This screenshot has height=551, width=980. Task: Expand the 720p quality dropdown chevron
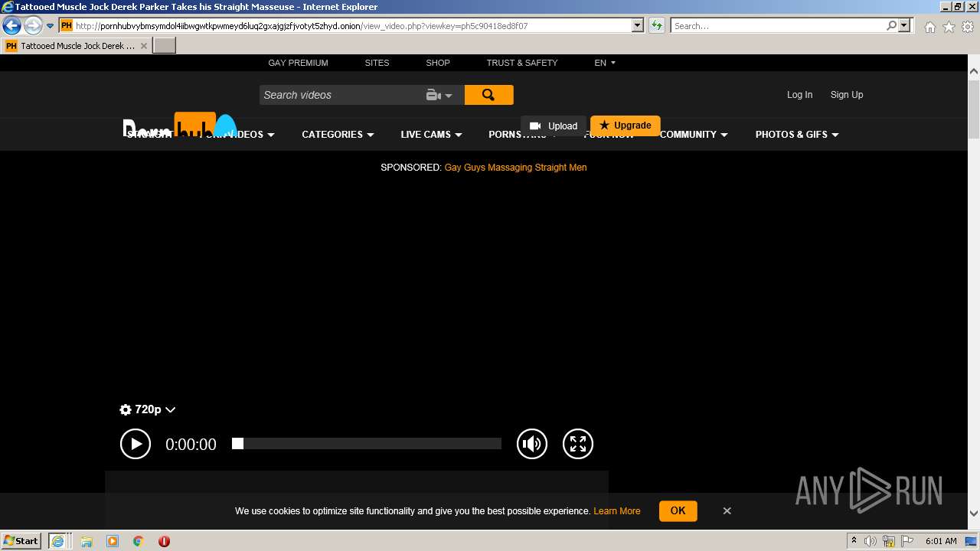tap(171, 409)
